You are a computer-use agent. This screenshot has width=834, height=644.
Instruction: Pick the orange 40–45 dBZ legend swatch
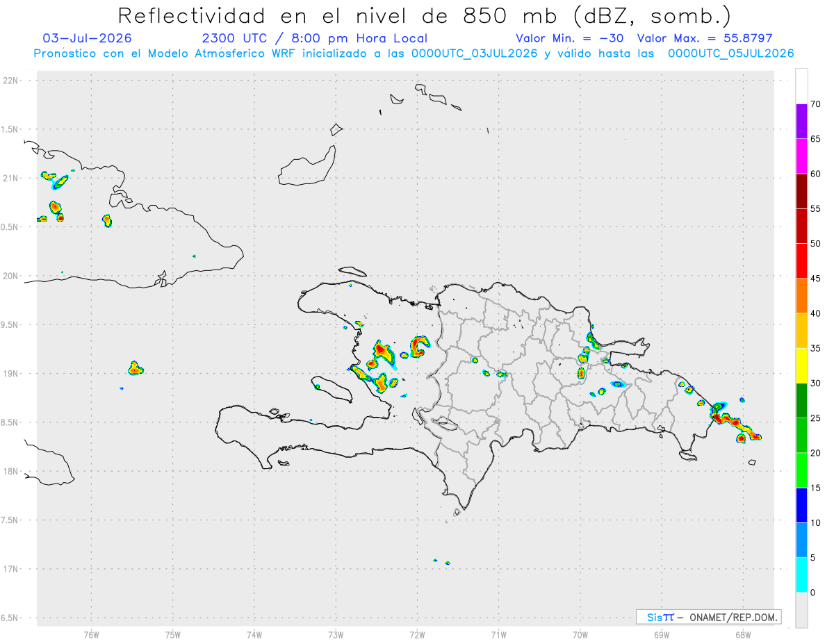tap(801, 296)
